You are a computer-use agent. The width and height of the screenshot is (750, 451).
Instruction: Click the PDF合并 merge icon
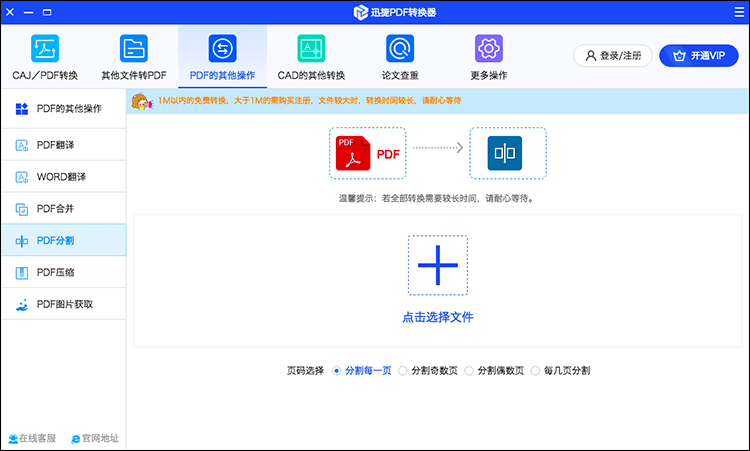pyautogui.click(x=22, y=209)
